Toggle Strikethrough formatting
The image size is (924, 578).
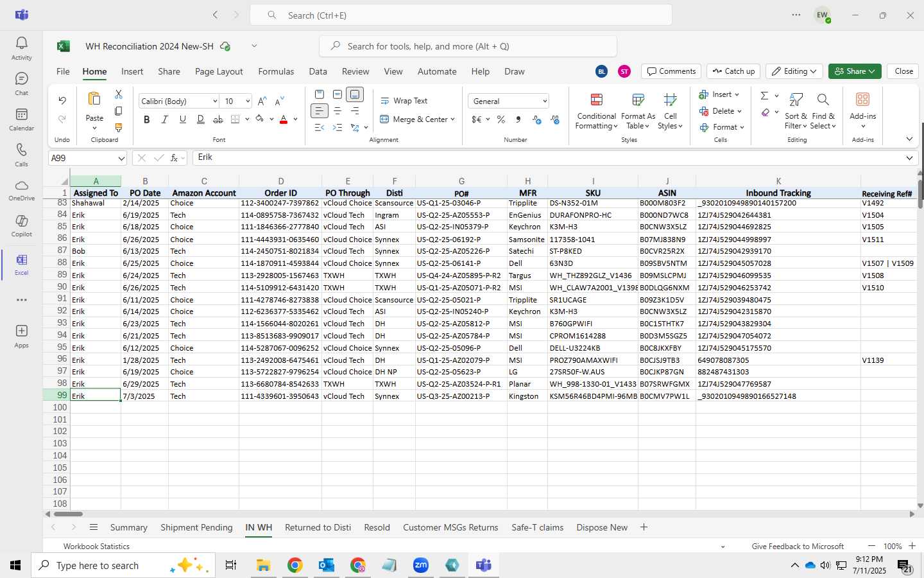(218, 119)
